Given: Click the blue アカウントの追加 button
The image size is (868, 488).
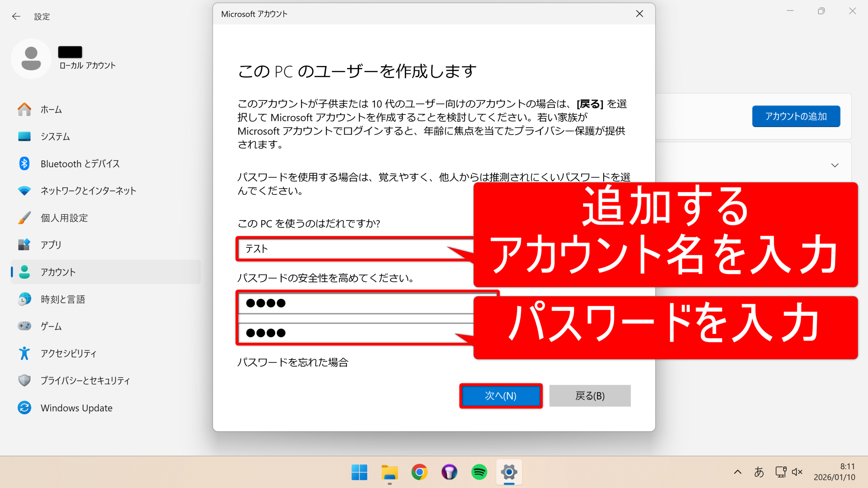Looking at the screenshot, I should tap(796, 116).
